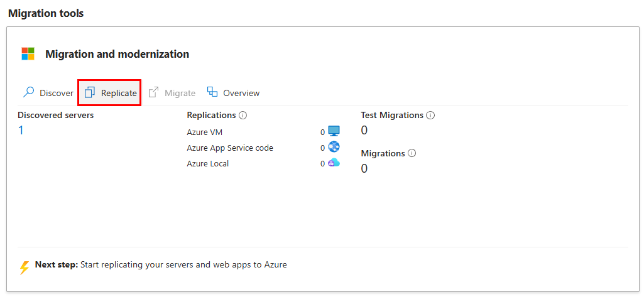The image size is (644, 297).
Task: Click the Azure App Service code count
Action: pos(322,148)
